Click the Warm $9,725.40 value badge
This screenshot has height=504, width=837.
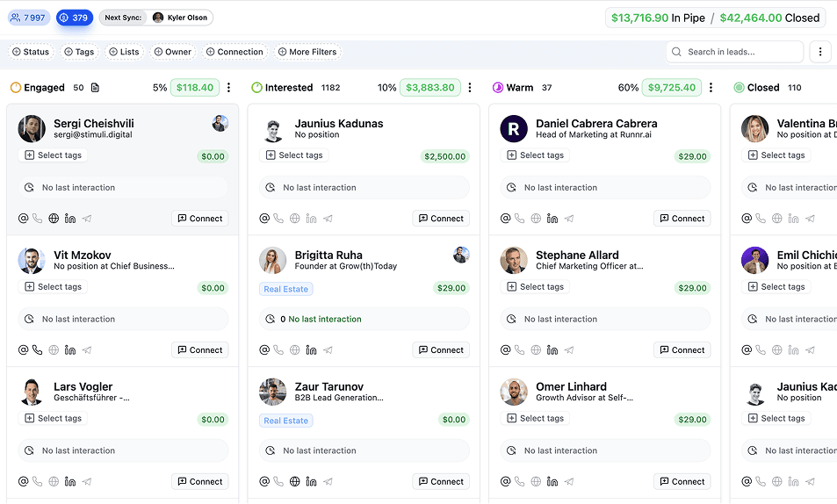pos(672,88)
